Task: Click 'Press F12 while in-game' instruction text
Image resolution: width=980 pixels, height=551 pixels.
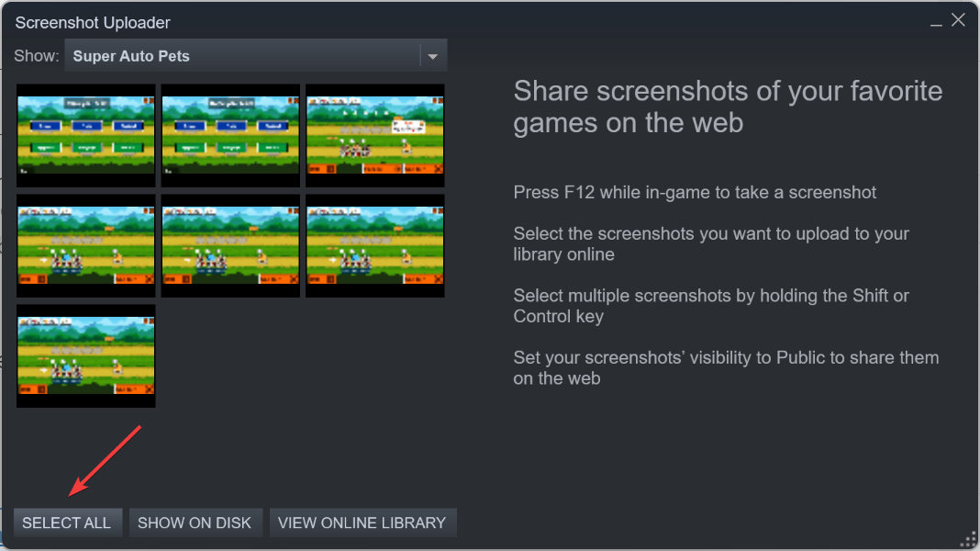Action: [695, 192]
